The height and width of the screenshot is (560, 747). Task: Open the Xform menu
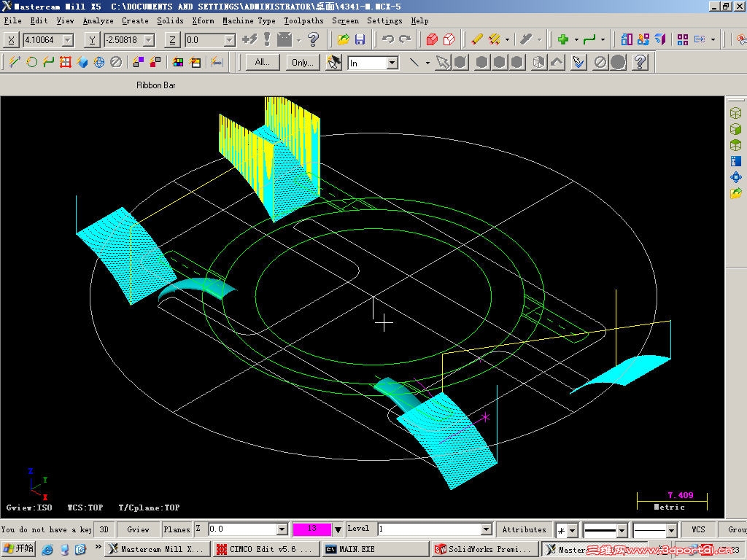pos(203,20)
